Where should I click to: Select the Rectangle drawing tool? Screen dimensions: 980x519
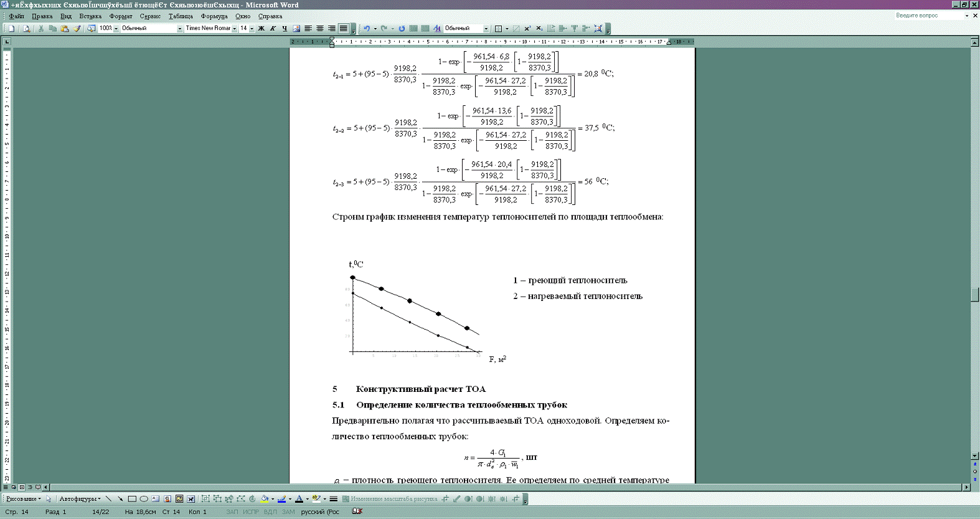click(132, 499)
